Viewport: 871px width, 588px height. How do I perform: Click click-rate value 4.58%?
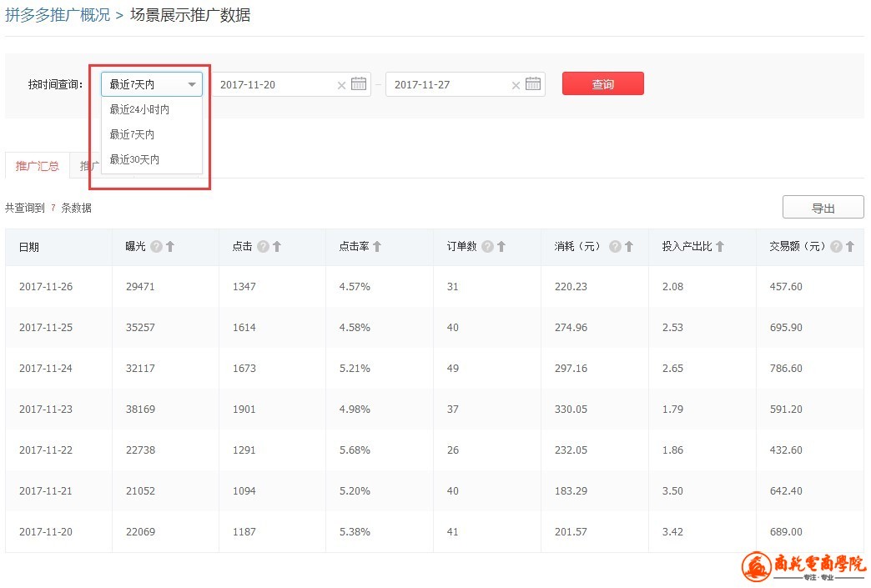click(355, 328)
